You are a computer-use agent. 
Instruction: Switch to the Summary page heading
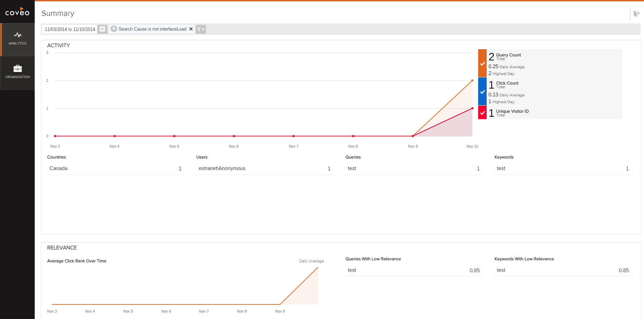[x=58, y=13]
